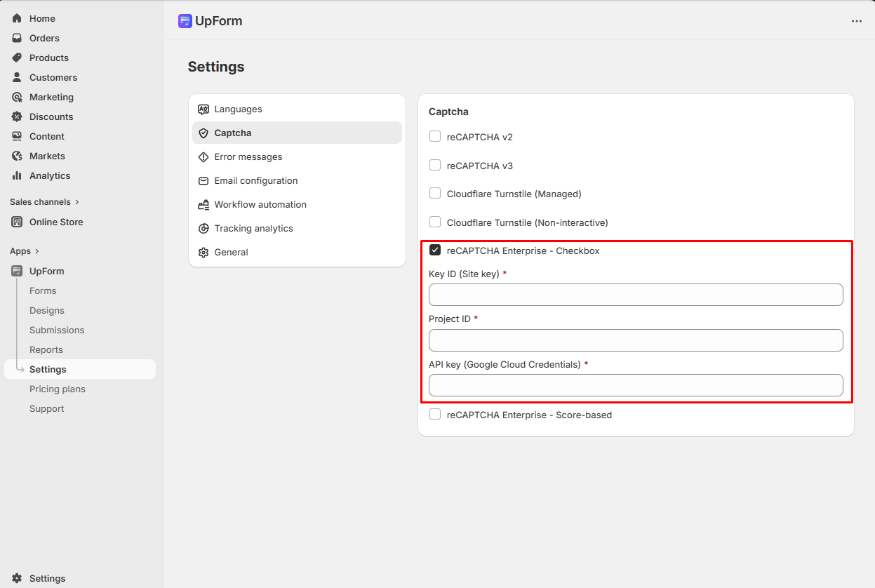Click the Markets globe icon

point(17,156)
